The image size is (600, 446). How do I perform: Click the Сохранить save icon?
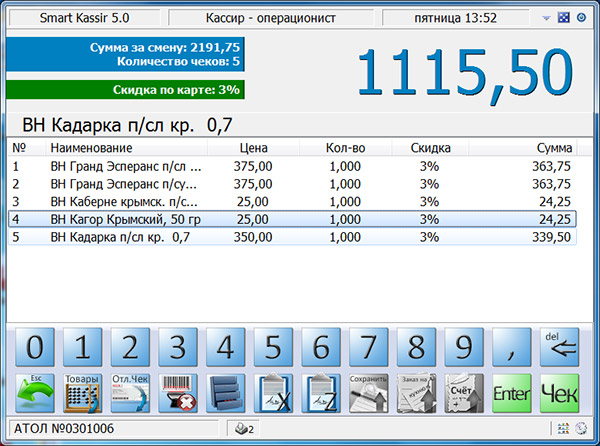[368, 392]
